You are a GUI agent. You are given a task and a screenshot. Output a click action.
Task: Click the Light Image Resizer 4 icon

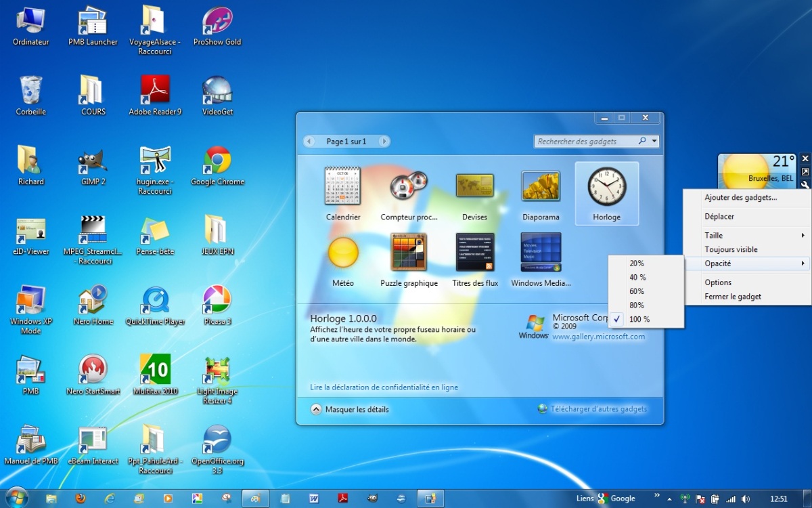[217, 379]
